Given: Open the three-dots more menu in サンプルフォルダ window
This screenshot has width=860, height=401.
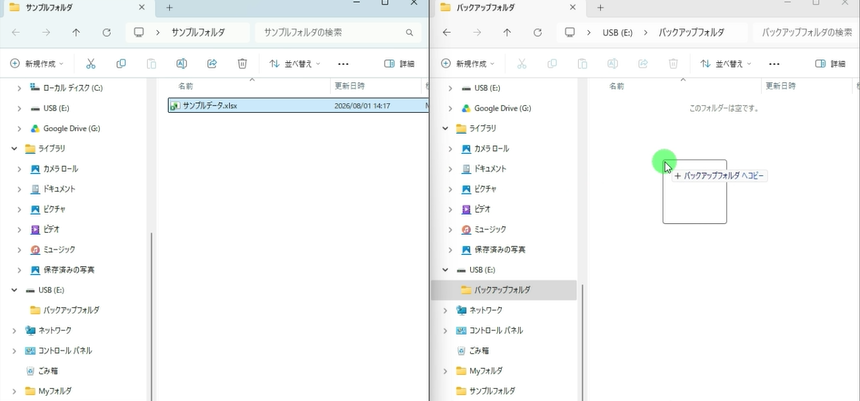Looking at the screenshot, I should pyautogui.click(x=343, y=64).
